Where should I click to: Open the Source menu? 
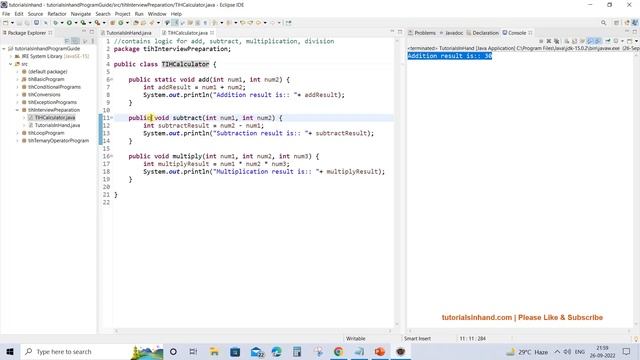pyautogui.click(x=35, y=14)
